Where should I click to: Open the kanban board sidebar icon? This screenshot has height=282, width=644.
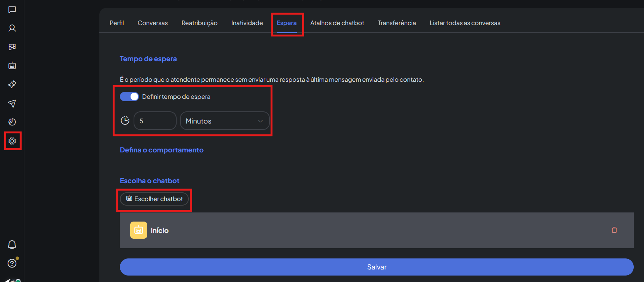point(12,47)
